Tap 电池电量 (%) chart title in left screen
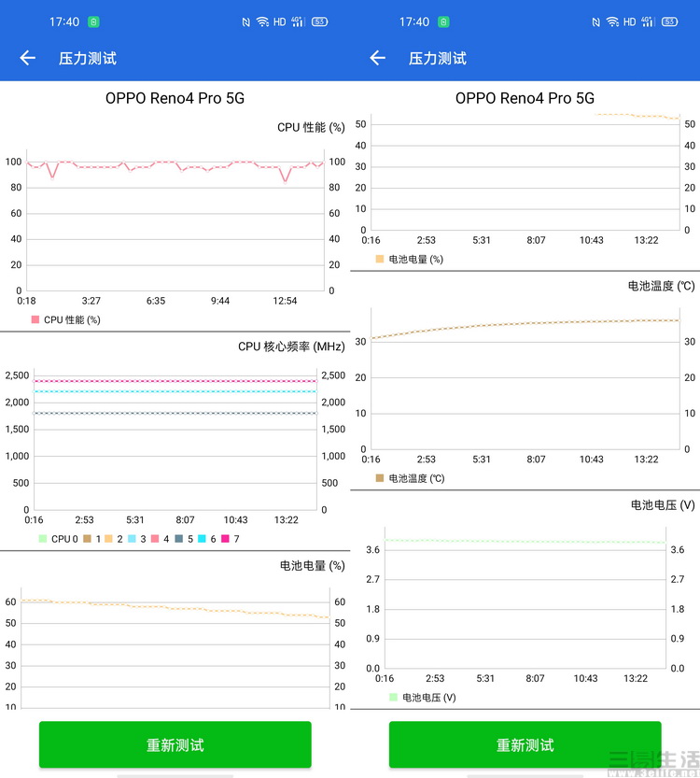Image resolution: width=700 pixels, height=778 pixels. point(313,566)
